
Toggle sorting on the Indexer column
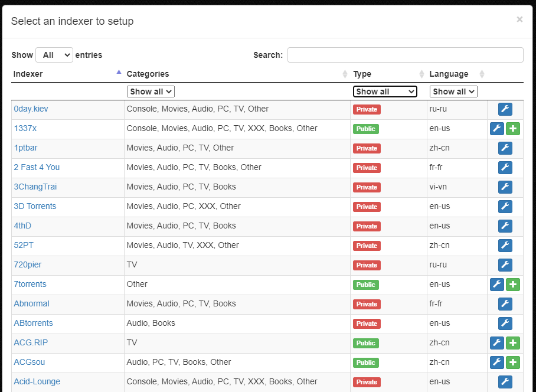[65, 74]
